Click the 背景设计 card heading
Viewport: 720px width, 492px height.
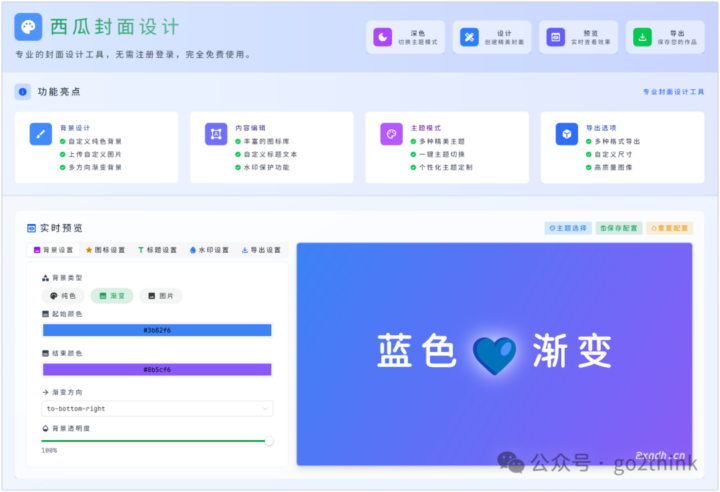tap(75, 128)
